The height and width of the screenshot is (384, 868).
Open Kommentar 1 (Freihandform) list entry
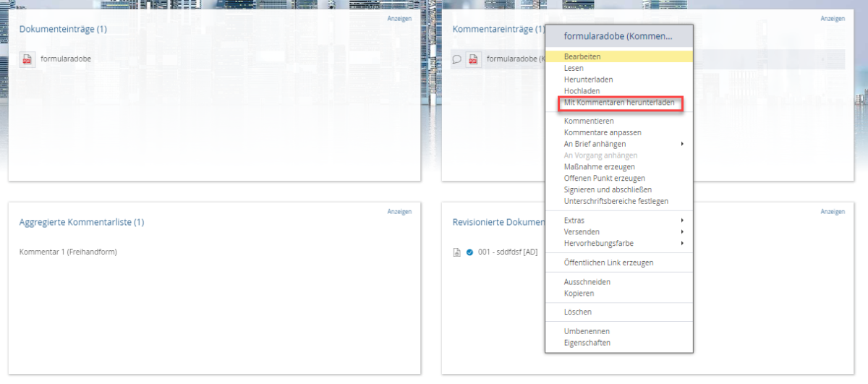click(x=68, y=252)
